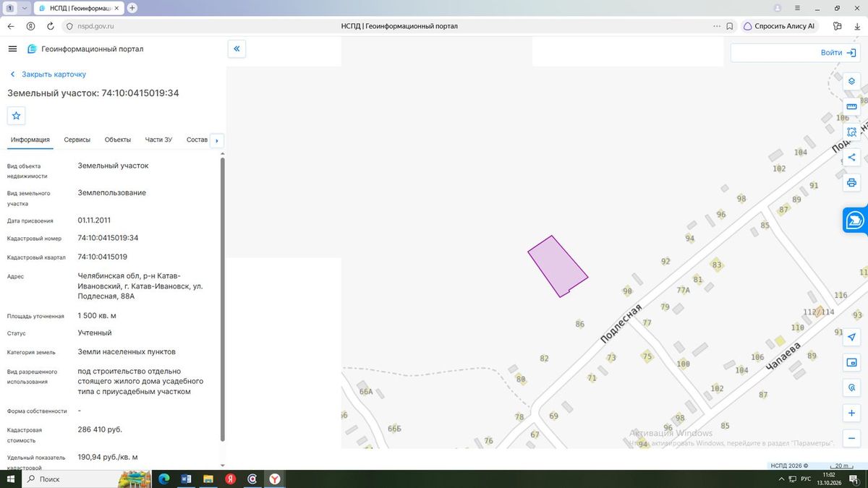Center map on my location

852,337
